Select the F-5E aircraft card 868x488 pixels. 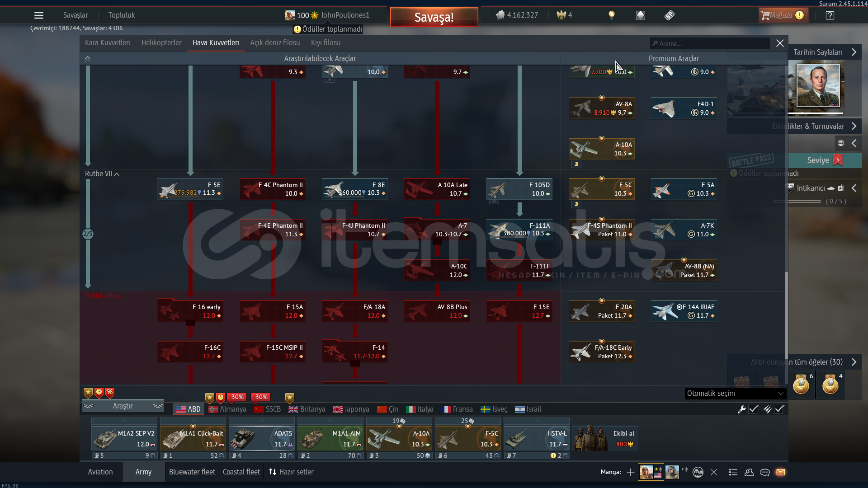(190, 189)
